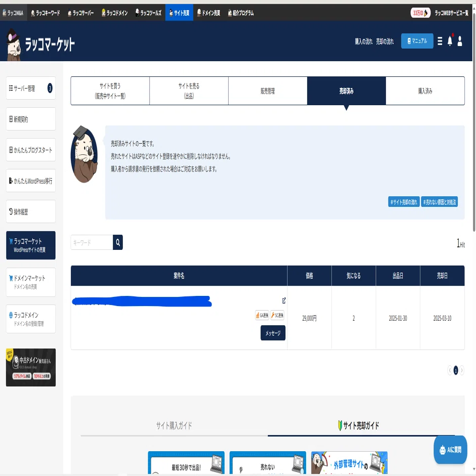
Task: Open ドメインマーケット in sidebar
Action: click(31, 282)
